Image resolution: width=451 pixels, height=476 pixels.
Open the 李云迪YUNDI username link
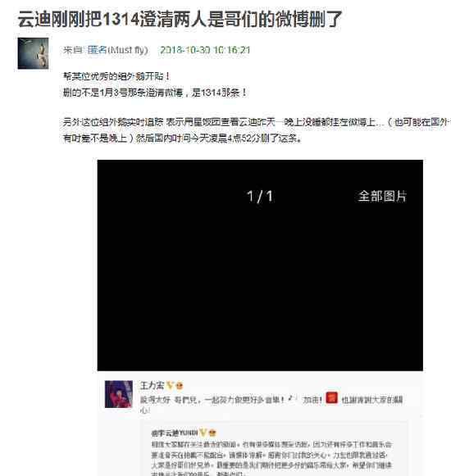coord(175,433)
